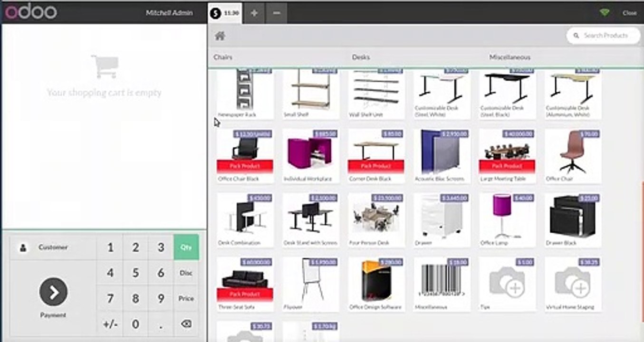Add Four Person Desk product
This screenshot has height=342, width=644.
376,220
